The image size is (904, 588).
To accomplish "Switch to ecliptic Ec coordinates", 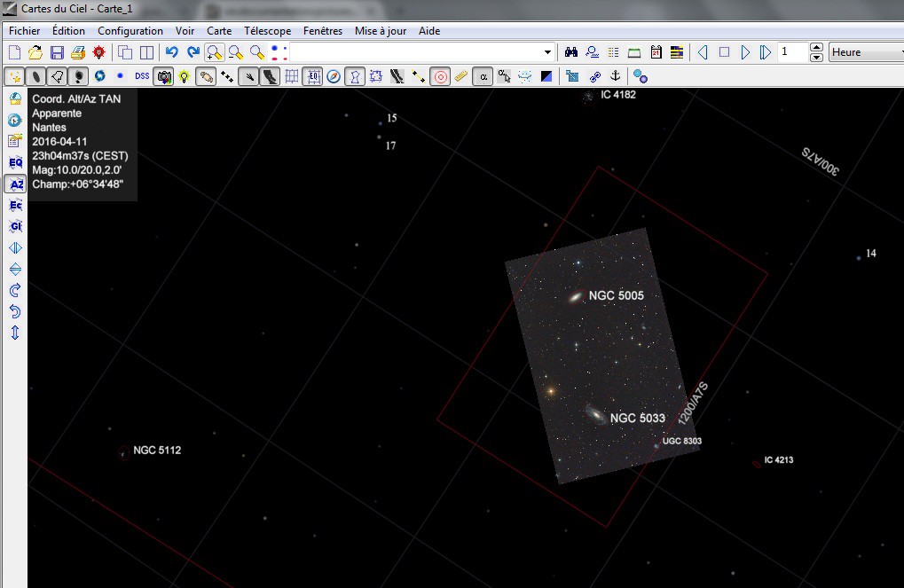I will point(16,205).
